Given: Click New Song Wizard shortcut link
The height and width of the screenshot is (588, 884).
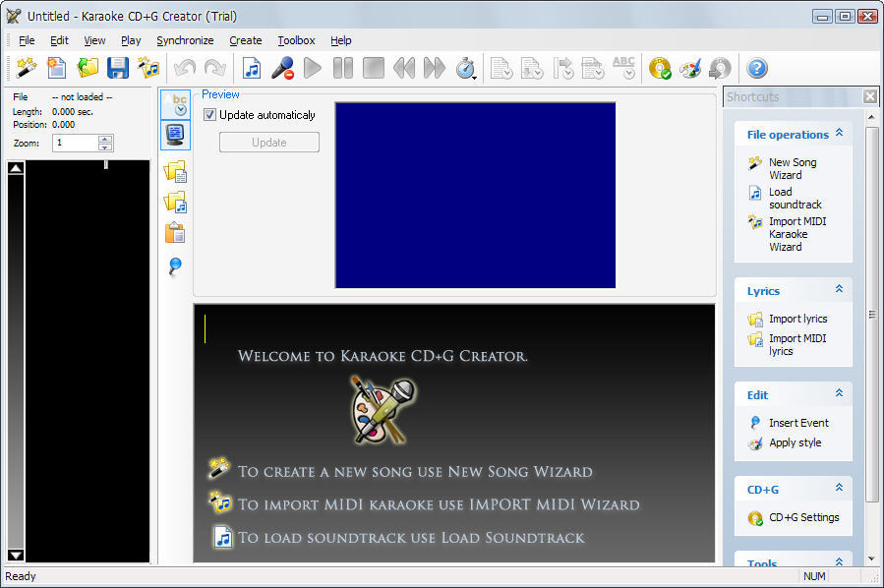Looking at the screenshot, I should 793,168.
